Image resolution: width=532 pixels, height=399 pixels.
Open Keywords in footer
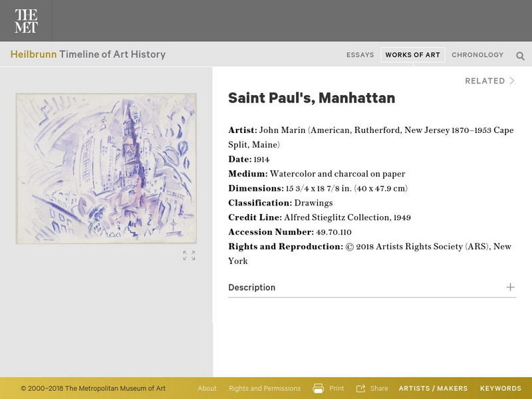[501, 388]
